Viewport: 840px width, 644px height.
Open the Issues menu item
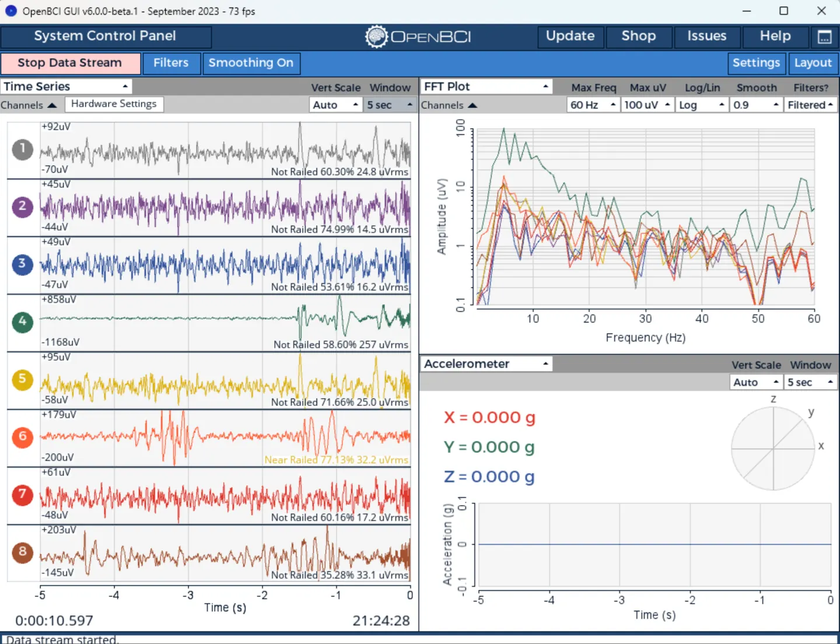pos(707,36)
